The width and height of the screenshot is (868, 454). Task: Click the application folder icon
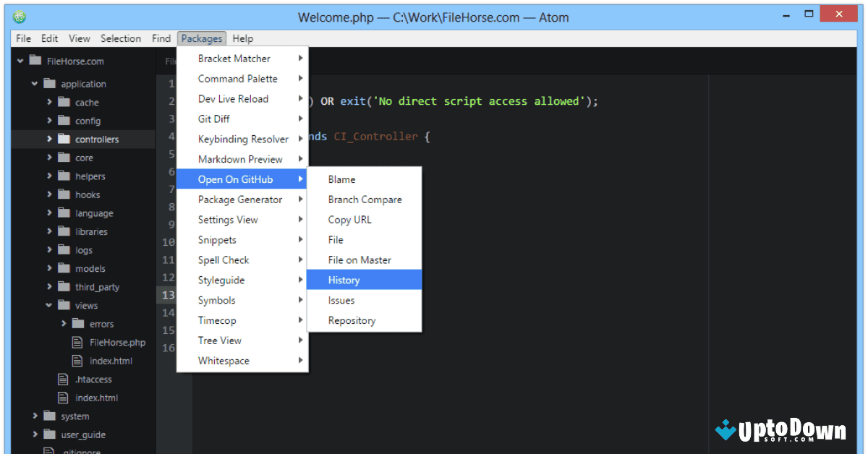(51, 83)
